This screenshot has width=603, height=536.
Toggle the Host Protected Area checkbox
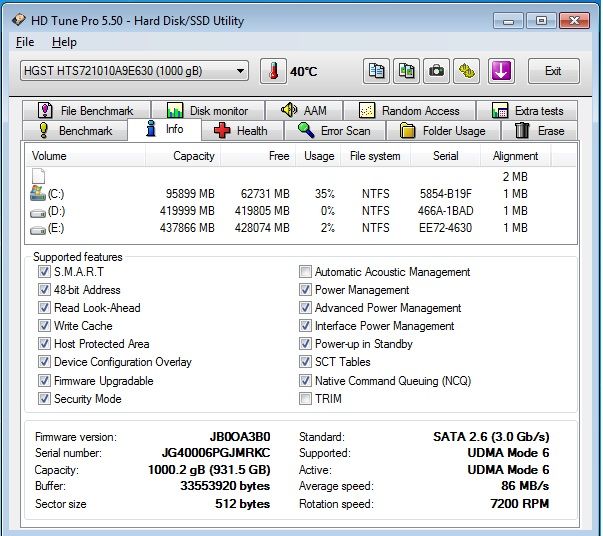pos(44,343)
